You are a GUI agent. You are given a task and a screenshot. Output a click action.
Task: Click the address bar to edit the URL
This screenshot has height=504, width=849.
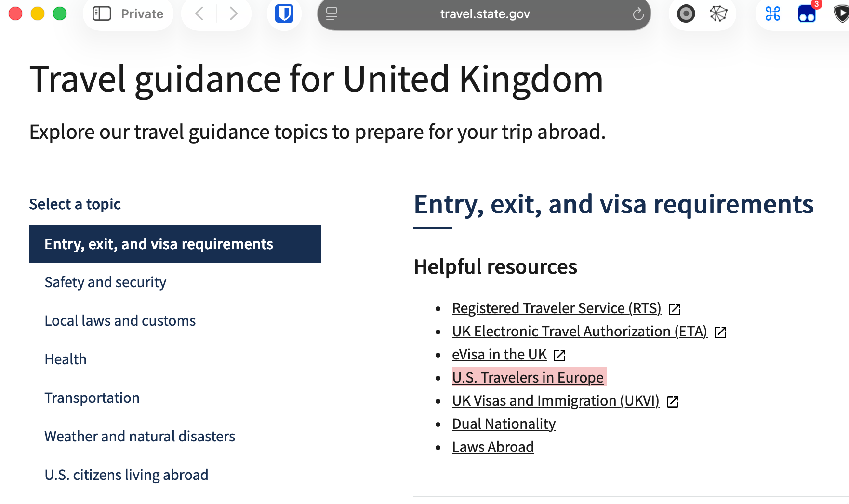tap(484, 14)
